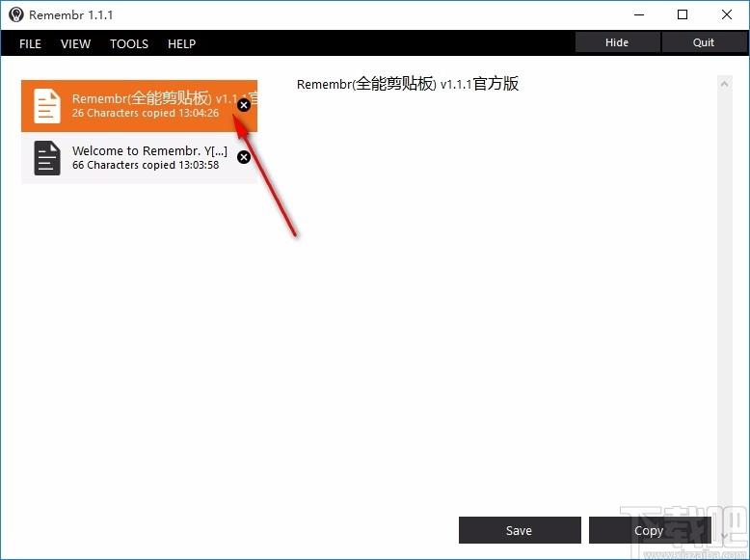Minimize the Remembr window
750x560 pixels.
pyautogui.click(x=639, y=14)
